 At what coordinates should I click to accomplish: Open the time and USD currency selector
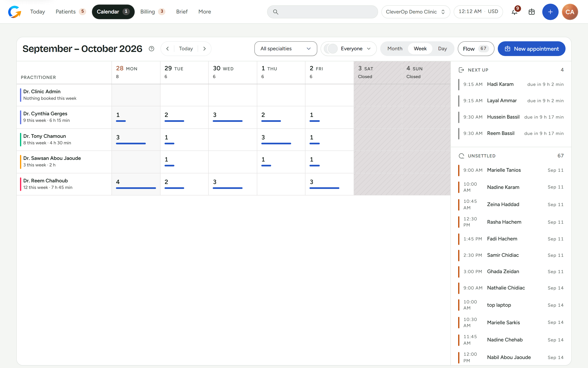[478, 12]
